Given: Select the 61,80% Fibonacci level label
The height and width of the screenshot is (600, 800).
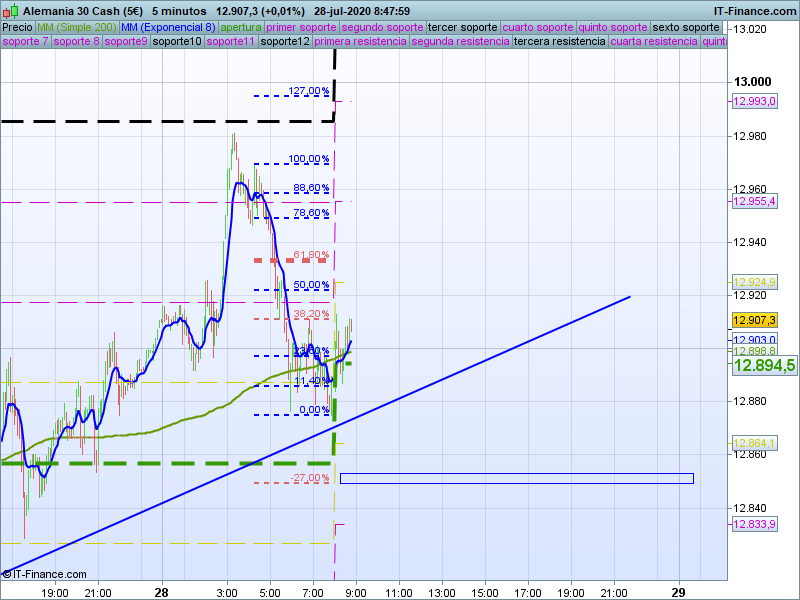Looking at the screenshot, I should pos(311,255).
